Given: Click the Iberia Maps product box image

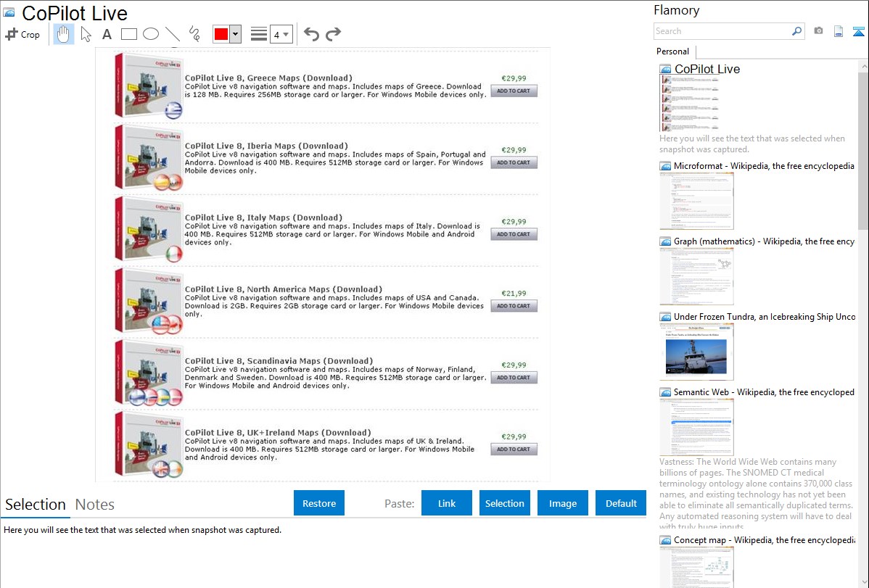Looking at the screenshot, I should pyautogui.click(x=149, y=157).
